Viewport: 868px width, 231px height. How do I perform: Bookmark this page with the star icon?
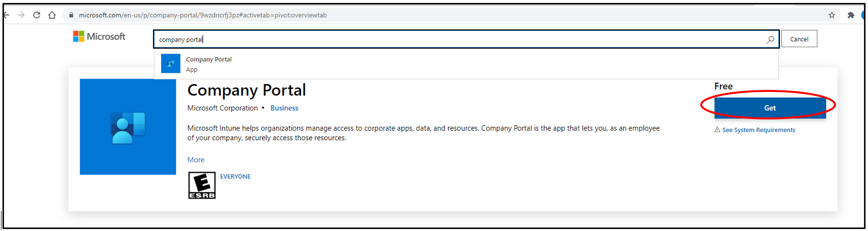tap(832, 15)
